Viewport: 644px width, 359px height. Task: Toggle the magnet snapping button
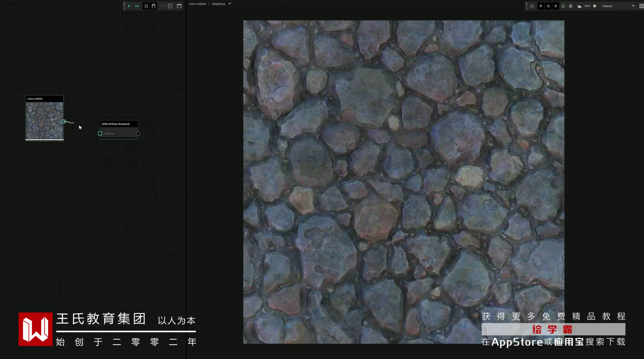[153, 6]
